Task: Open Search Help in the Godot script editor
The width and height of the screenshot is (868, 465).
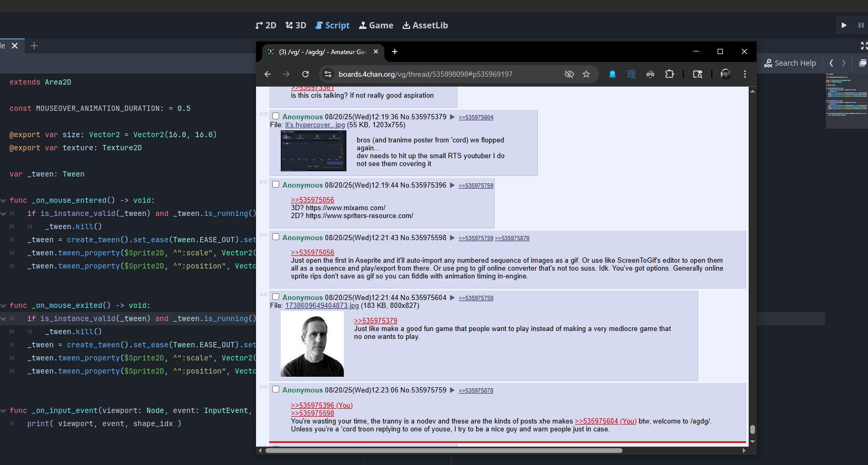Action: tap(790, 63)
